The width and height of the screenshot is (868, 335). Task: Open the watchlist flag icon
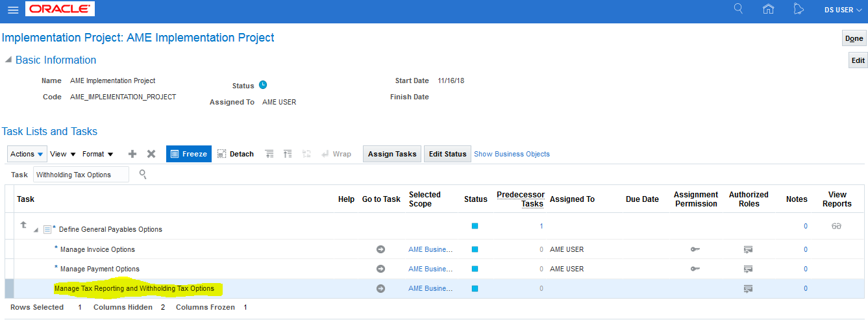point(799,9)
